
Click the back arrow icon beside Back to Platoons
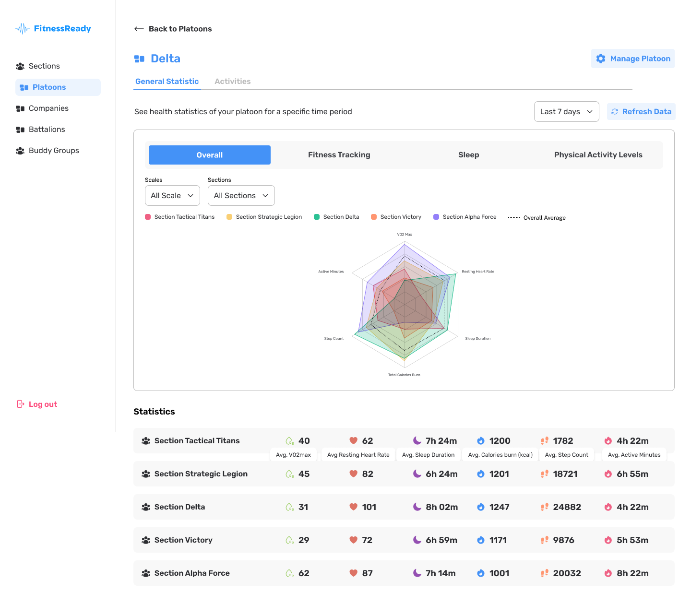(139, 29)
